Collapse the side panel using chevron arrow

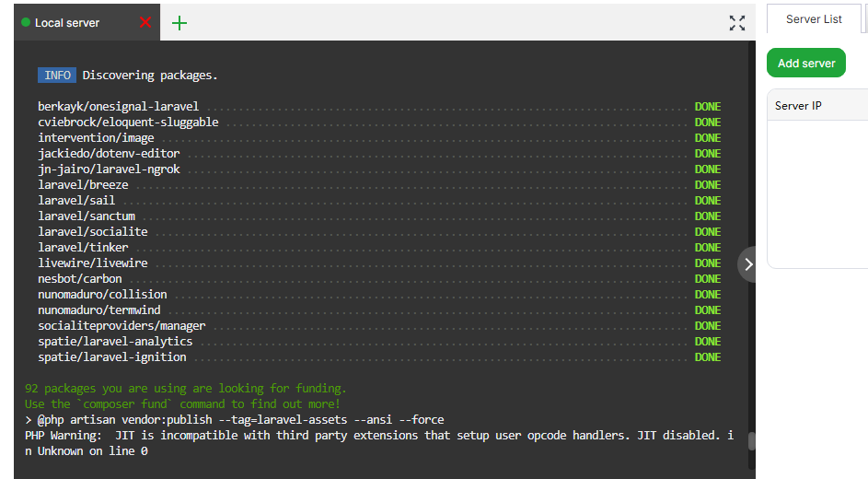[x=748, y=264]
